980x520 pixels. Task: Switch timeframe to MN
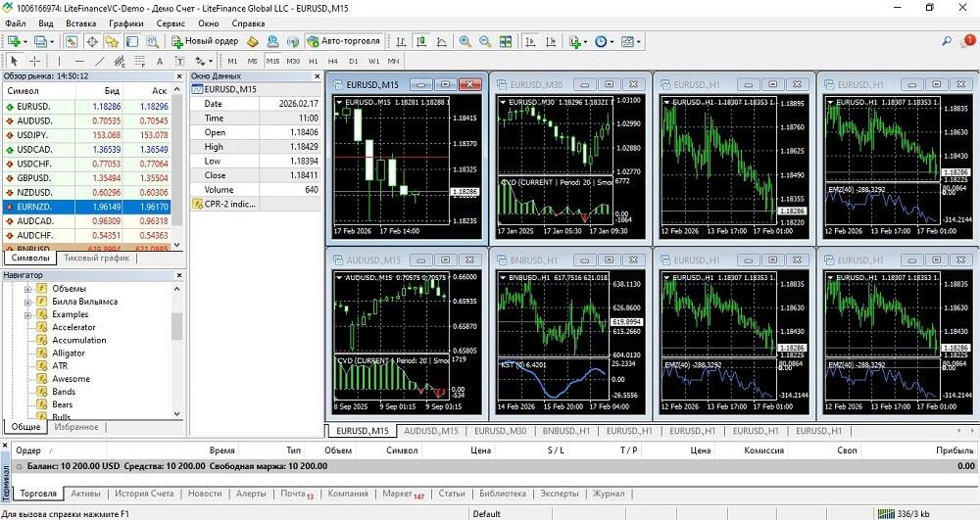pyautogui.click(x=394, y=61)
